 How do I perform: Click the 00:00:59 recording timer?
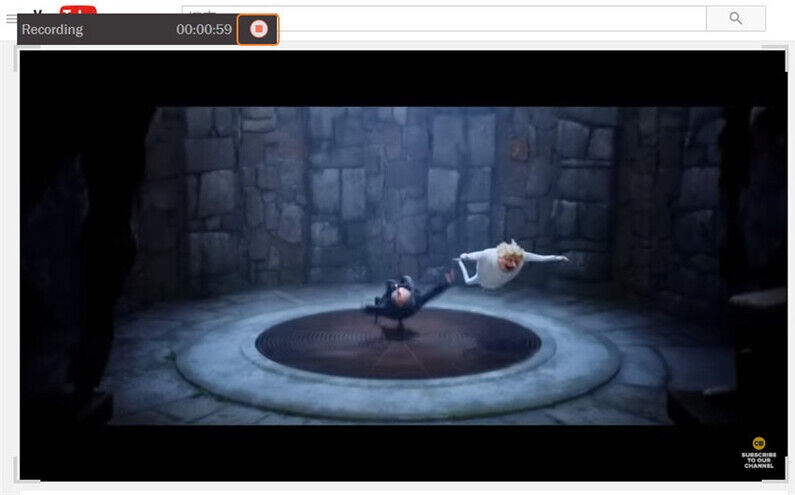point(204,29)
